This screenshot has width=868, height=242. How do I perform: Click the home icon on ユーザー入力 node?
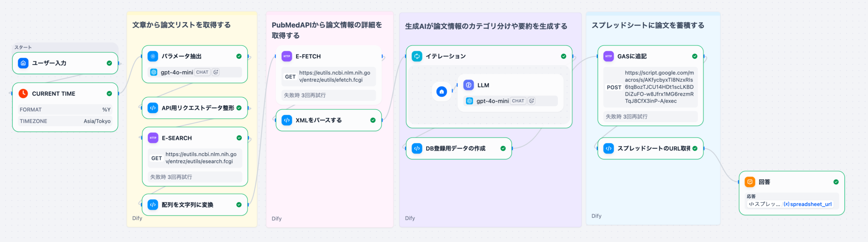[23, 63]
